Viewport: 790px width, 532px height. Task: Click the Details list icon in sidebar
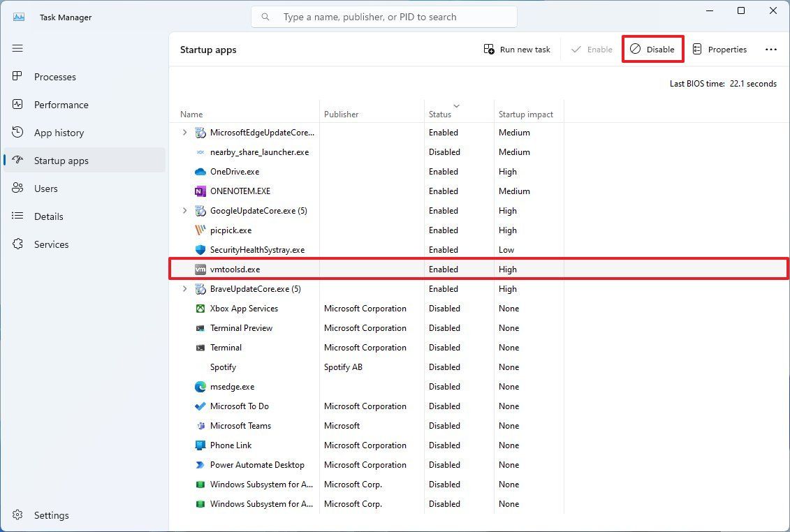pyautogui.click(x=17, y=216)
